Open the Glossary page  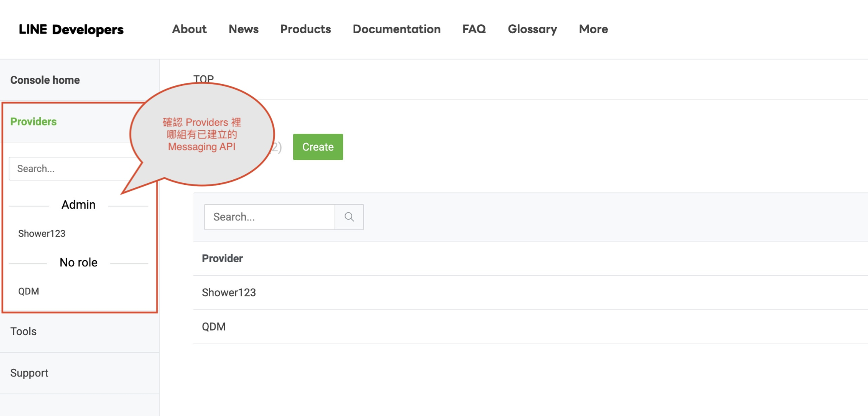[x=532, y=29]
